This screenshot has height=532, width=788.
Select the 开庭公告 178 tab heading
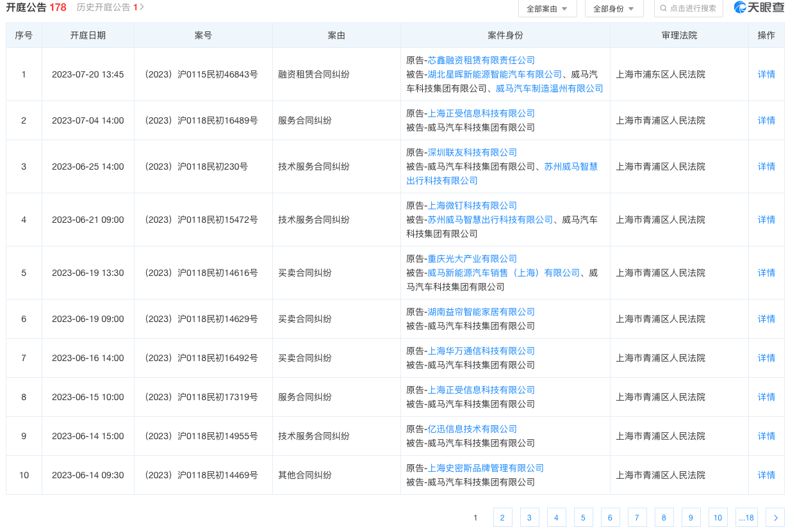coord(37,7)
